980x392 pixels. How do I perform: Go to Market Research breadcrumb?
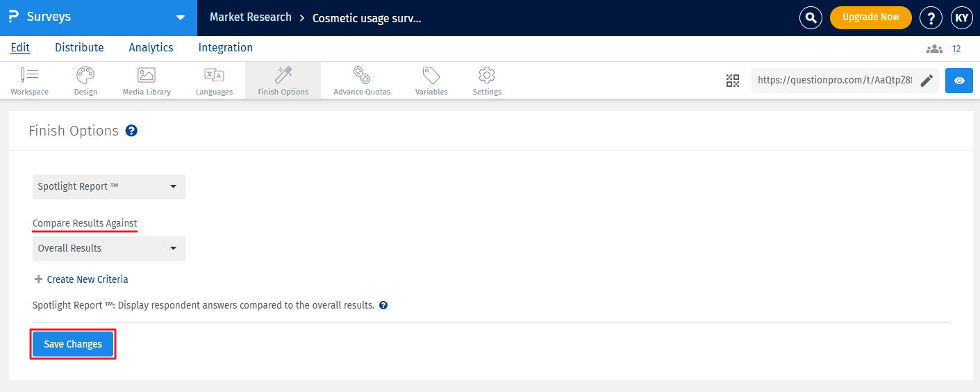[251, 17]
